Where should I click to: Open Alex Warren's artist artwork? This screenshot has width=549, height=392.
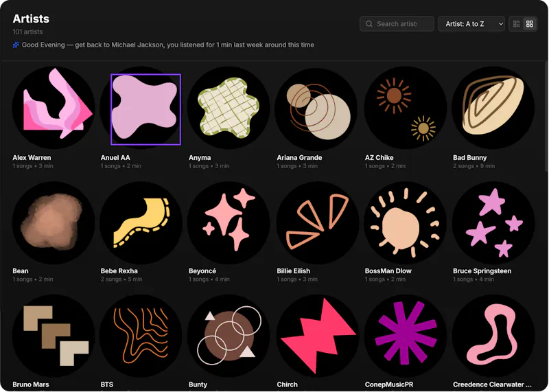tap(54, 108)
